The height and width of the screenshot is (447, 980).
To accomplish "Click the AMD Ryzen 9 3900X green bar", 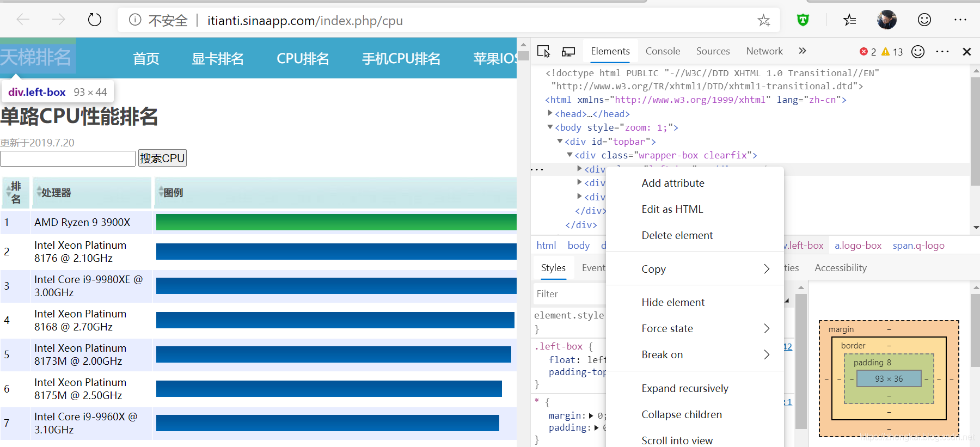I will [336, 222].
